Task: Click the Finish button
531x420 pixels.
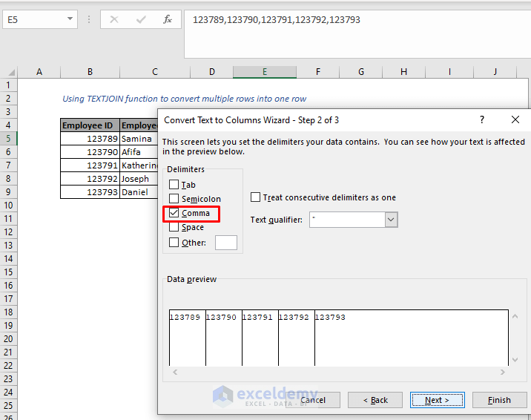Action: (x=500, y=401)
